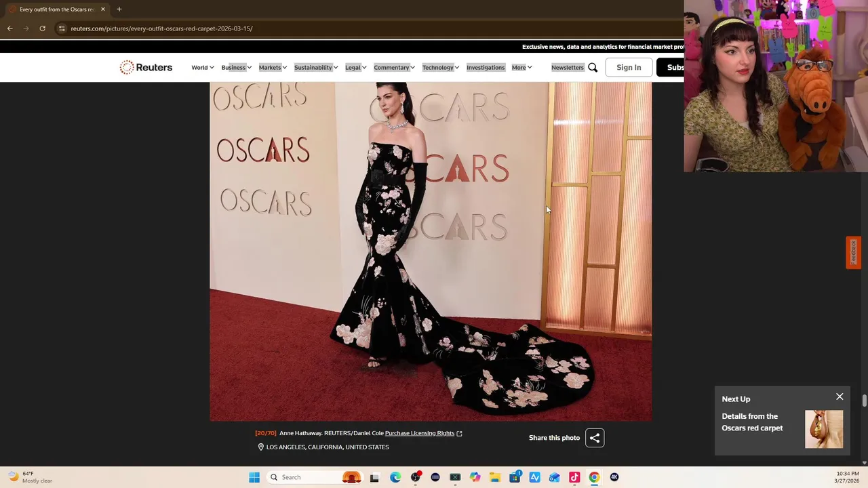Close the Oscars outfit browser tab
The height and width of the screenshot is (488, 868).
(102, 9)
